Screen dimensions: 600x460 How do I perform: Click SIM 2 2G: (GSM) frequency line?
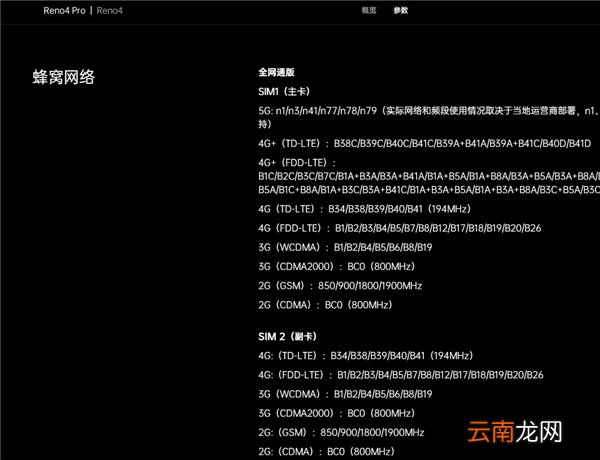pyautogui.click(x=341, y=432)
